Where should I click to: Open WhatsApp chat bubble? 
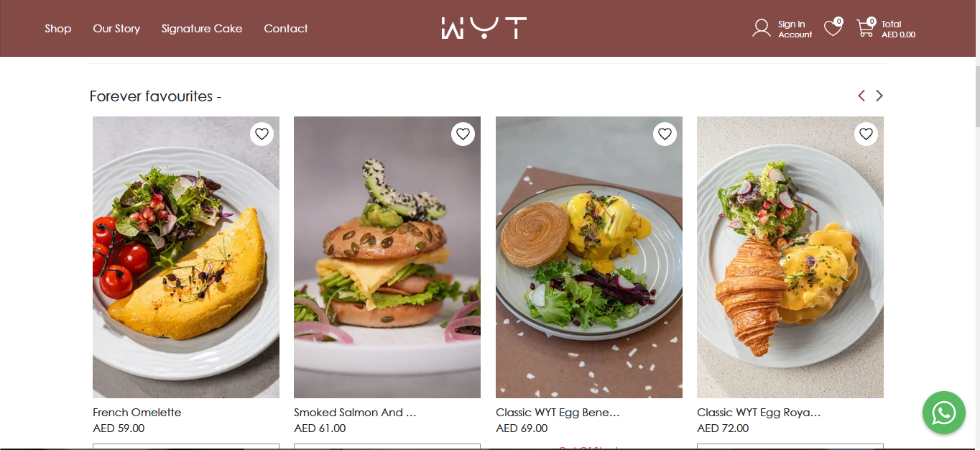(x=943, y=413)
